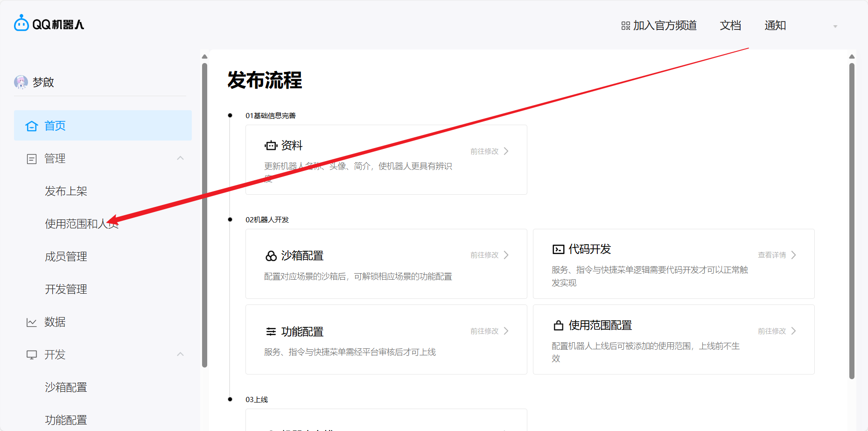This screenshot has width=868, height=431.
Task: Collapse the 开发 menu section
Action: pyautogui.click(x=181, y=354)
